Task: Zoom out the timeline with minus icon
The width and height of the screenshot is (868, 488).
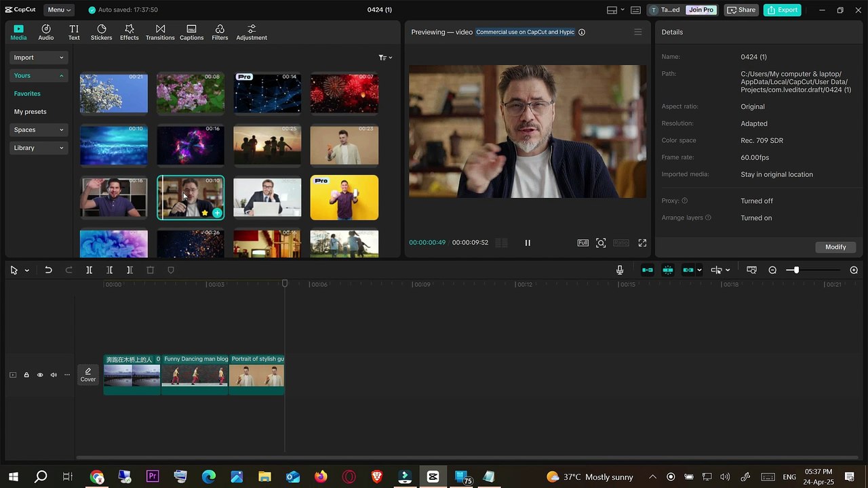Action: click(772, 270)
